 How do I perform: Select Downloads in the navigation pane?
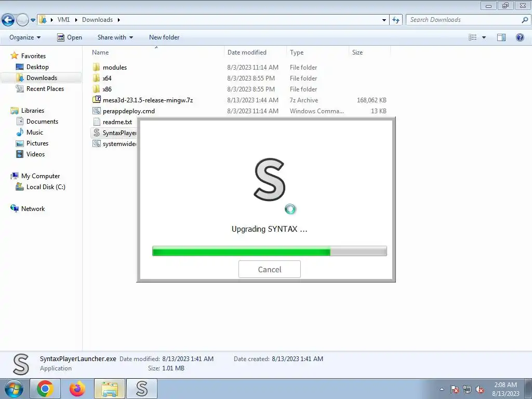(42, 78)
